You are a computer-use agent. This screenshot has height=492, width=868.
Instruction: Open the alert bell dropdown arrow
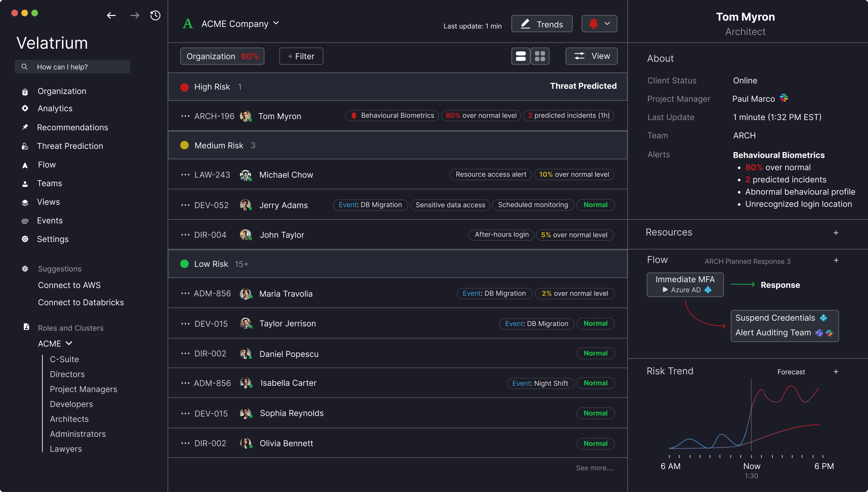[607, 23]
